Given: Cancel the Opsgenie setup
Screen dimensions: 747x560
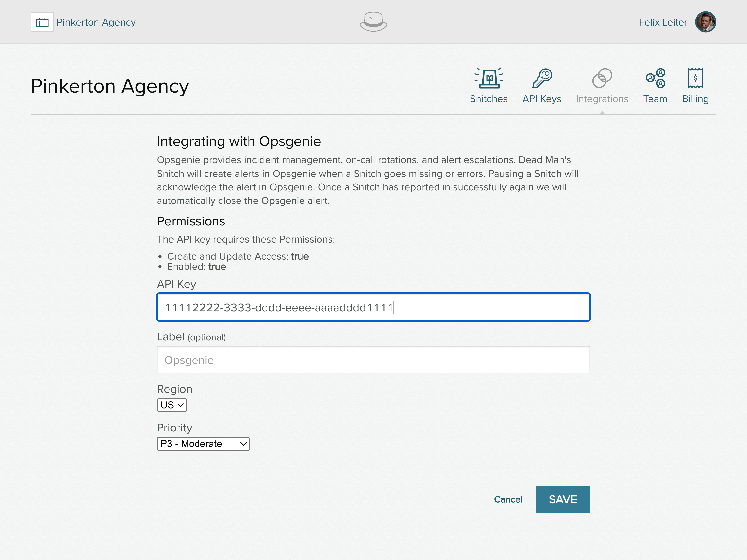Looking at the screenshot, I should click(508, 499).
